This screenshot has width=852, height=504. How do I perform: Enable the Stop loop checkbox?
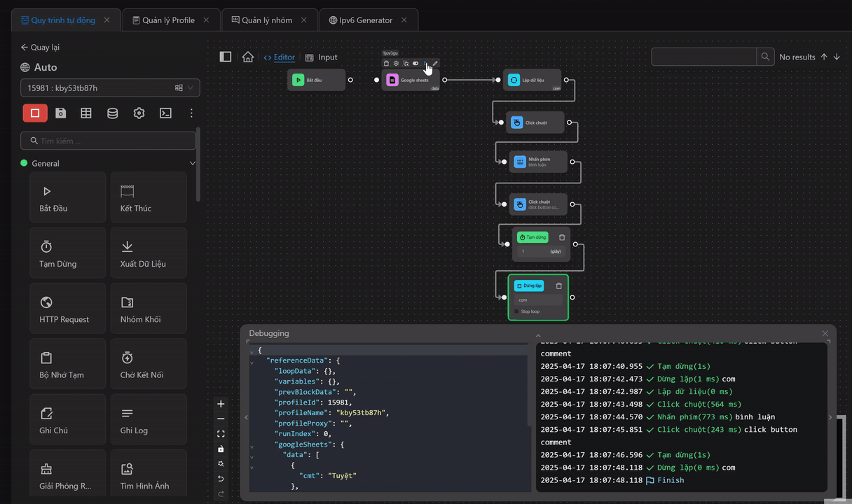(x=517, y=311)
